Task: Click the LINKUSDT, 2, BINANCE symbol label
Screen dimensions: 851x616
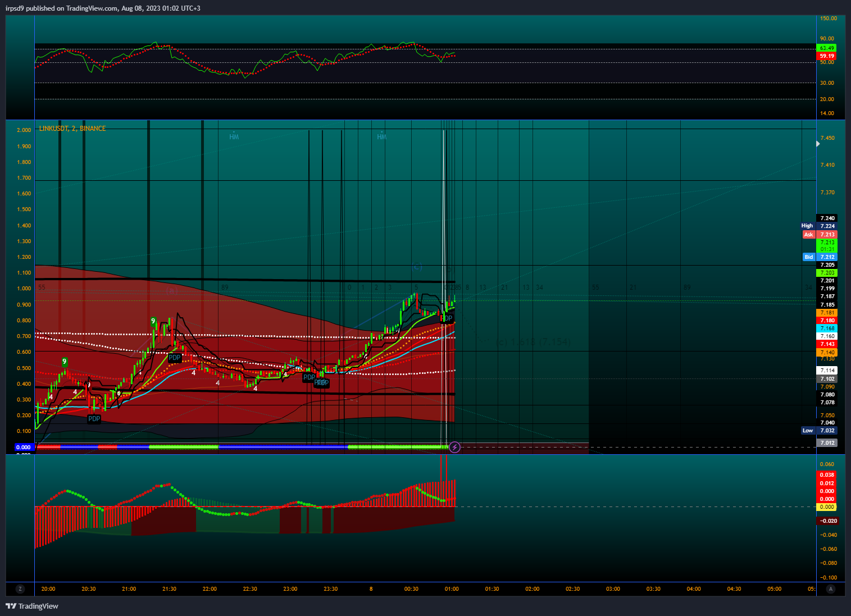Action: (72, 129)
